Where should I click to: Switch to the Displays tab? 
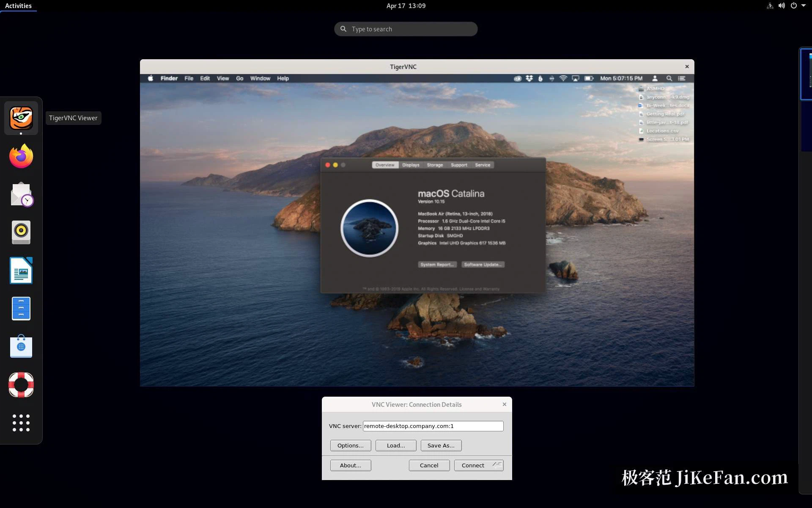point(411,165)
